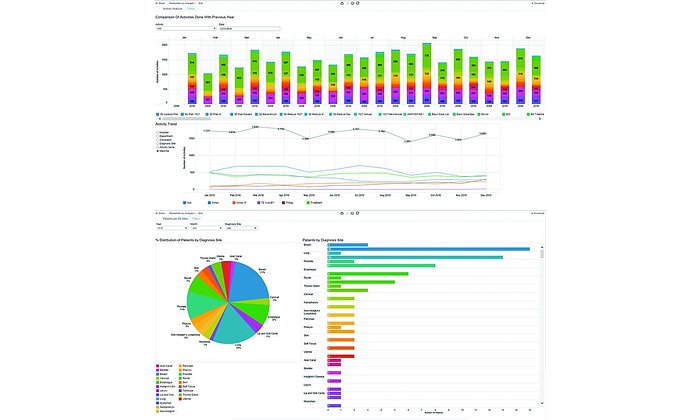700x420 pixels.
Task: Click the Soft Tissue pie legend swatch
Action: coord(180,387)
